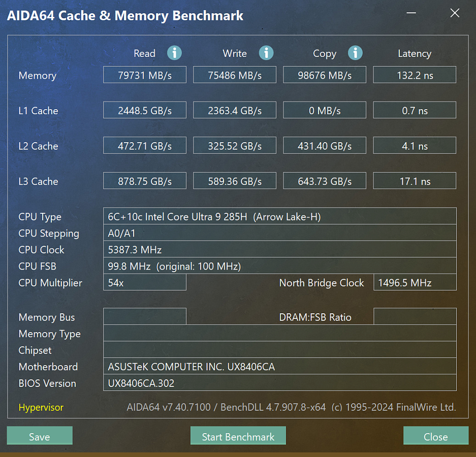This screenshot has width=476, height=457.
Task: Click the BIOS Version value UX8406CA.302
Action: coord(280,383)
